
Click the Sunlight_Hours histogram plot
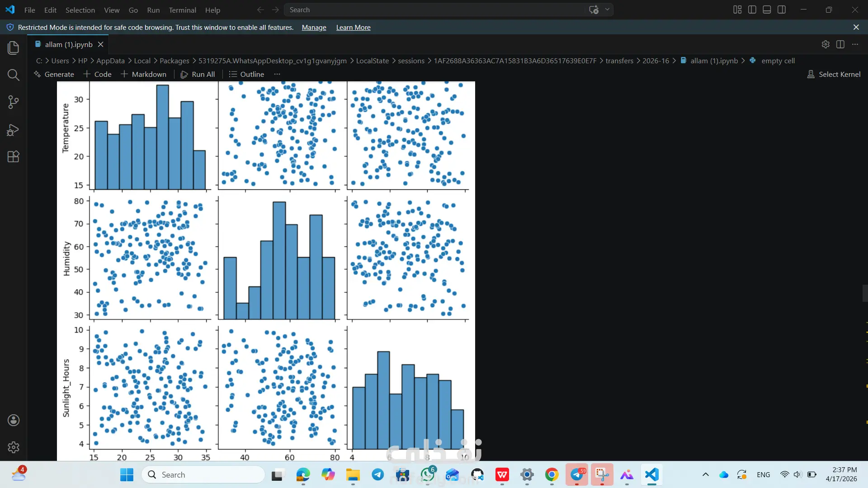pyautogui.click(x=408, y=388)
